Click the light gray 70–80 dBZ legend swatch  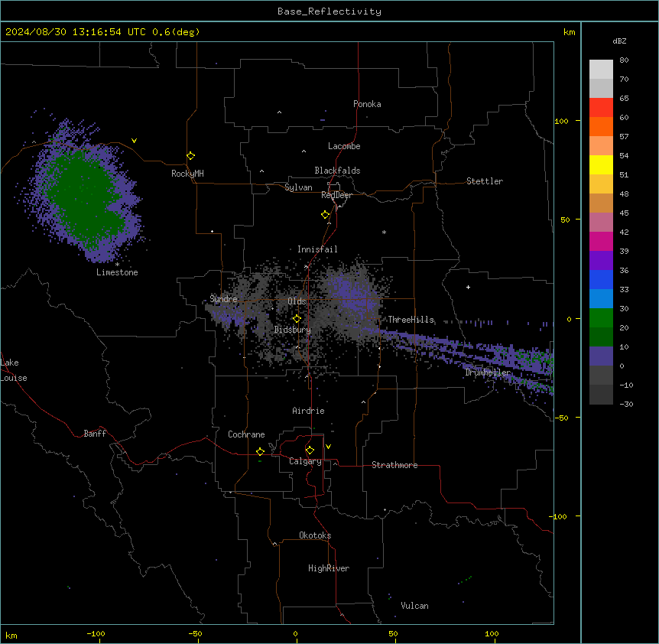(601, 70)
